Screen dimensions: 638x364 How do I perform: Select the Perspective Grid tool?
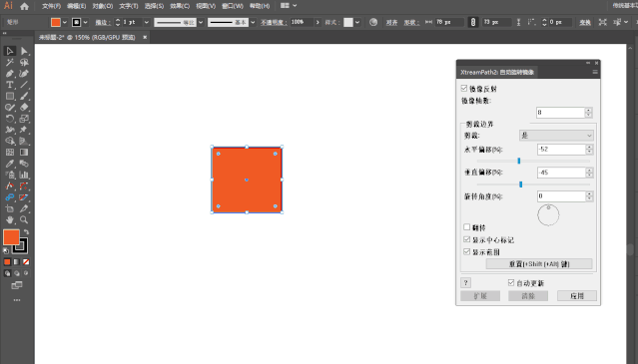pyautogui.click(x=24, y=141)
